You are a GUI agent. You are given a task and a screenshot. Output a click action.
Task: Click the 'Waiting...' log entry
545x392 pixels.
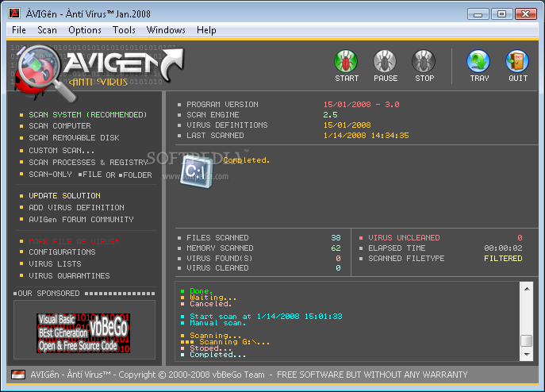pos(213,298)
